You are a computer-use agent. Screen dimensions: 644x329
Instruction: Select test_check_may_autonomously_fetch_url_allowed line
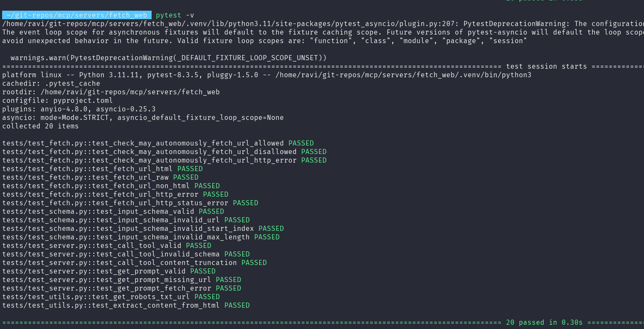pyautogui.click(x=158, y=143)
